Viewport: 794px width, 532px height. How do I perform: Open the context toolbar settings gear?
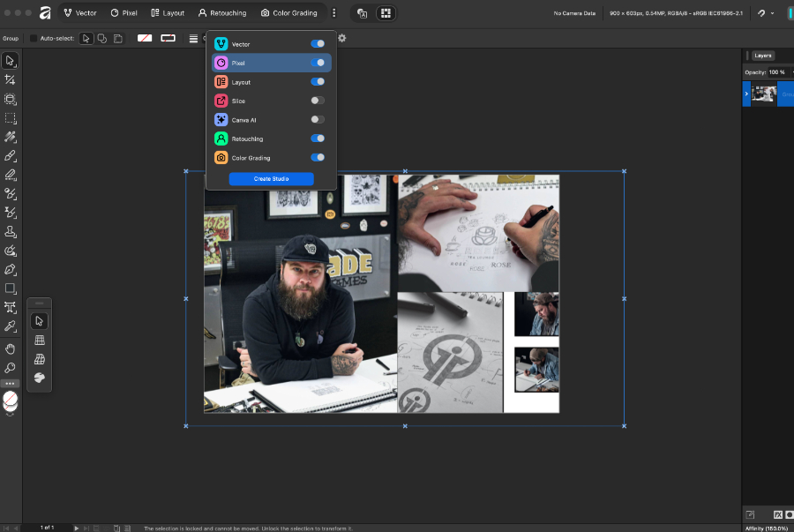click(x=342, y=38)
